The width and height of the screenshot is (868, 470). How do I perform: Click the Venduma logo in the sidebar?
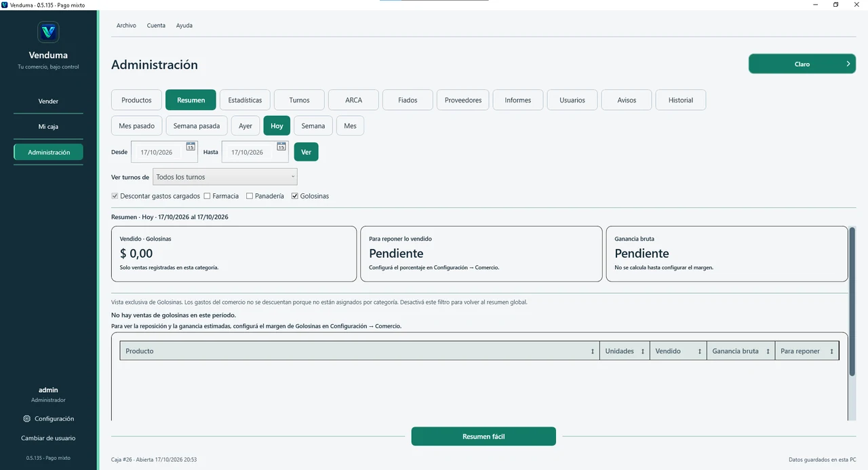tap(48, 32)
